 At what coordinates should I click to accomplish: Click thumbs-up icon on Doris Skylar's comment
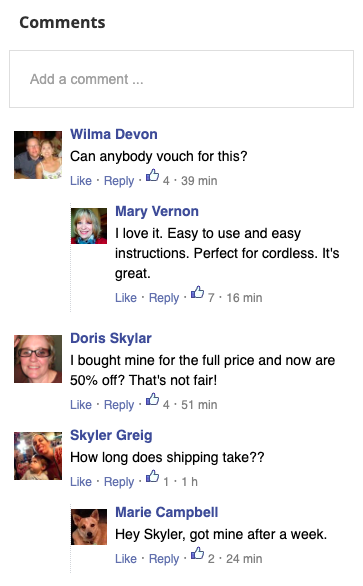coord(152,399)
